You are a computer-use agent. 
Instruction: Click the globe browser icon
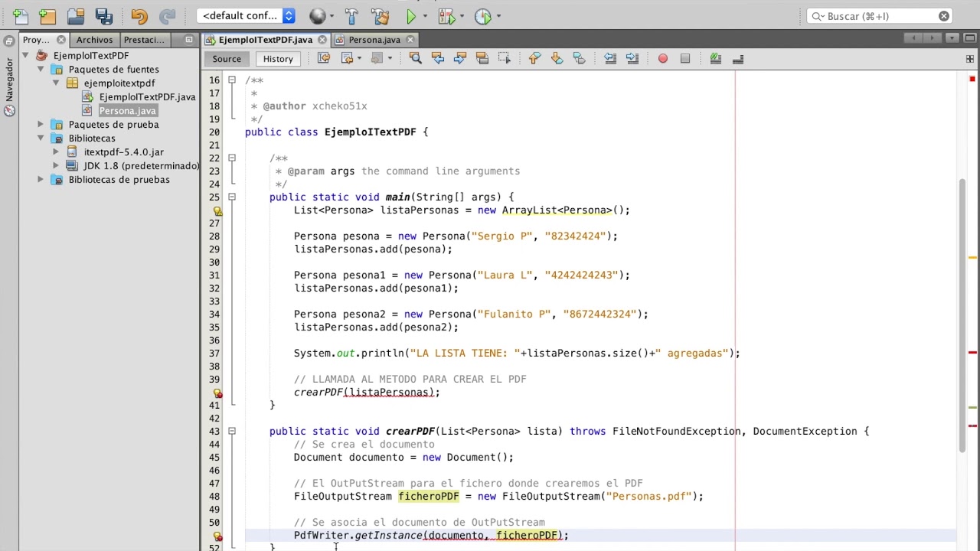[317, 16]
